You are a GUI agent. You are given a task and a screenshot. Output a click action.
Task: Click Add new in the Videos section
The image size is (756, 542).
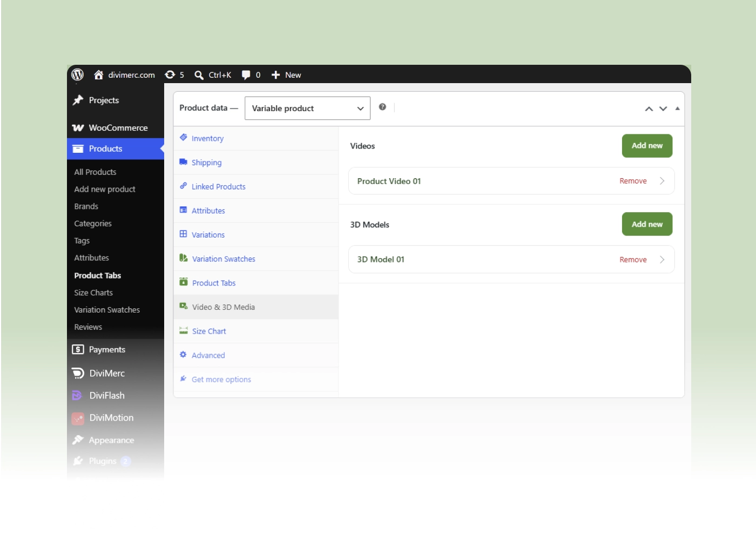(x=647, y=146)
